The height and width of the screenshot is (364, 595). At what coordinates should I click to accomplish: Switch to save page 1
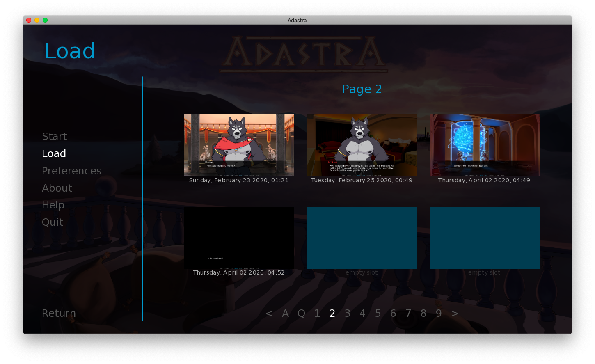point(317,314)
